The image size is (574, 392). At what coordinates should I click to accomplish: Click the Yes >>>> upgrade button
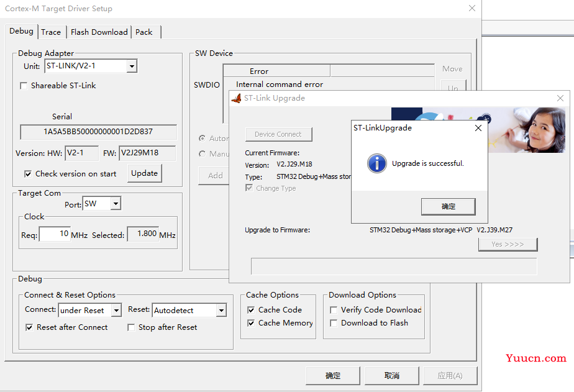coord(508,244)
